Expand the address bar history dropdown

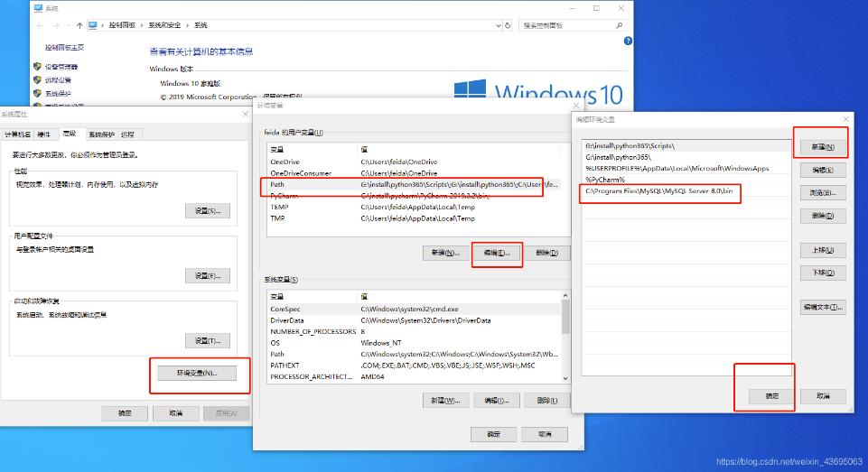pyautogui.click(x=499, y=25)
